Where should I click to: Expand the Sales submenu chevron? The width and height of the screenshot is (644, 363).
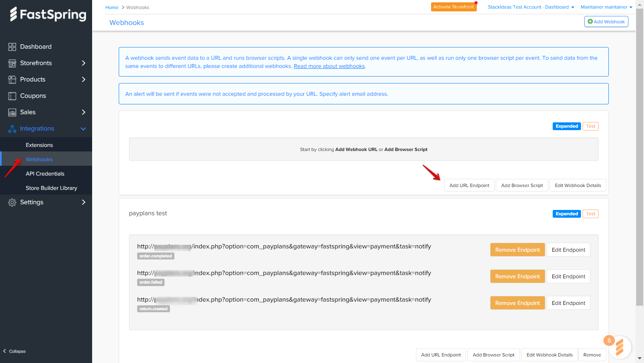(x=84, y=112)
